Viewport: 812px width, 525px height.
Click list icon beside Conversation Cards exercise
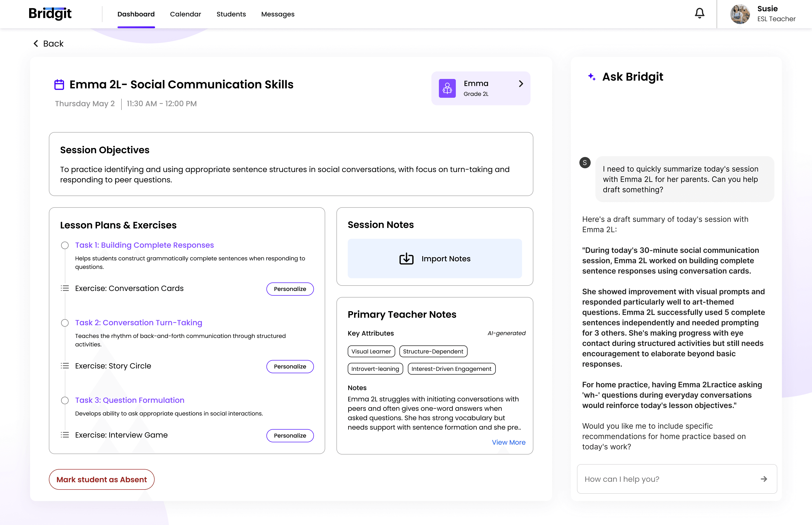pyautogui.click(x=65, y=288)
